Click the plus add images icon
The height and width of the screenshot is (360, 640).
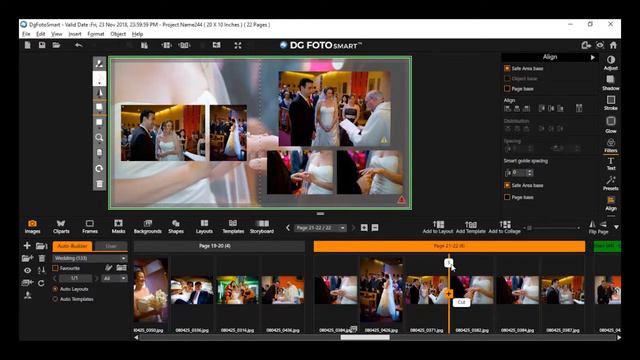(27, 245)
